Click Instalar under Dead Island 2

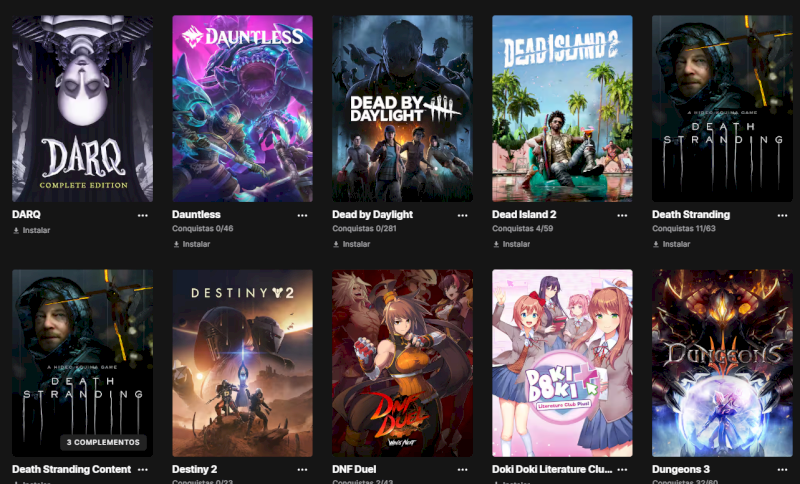pyautogui.click(x=511, y=244)
